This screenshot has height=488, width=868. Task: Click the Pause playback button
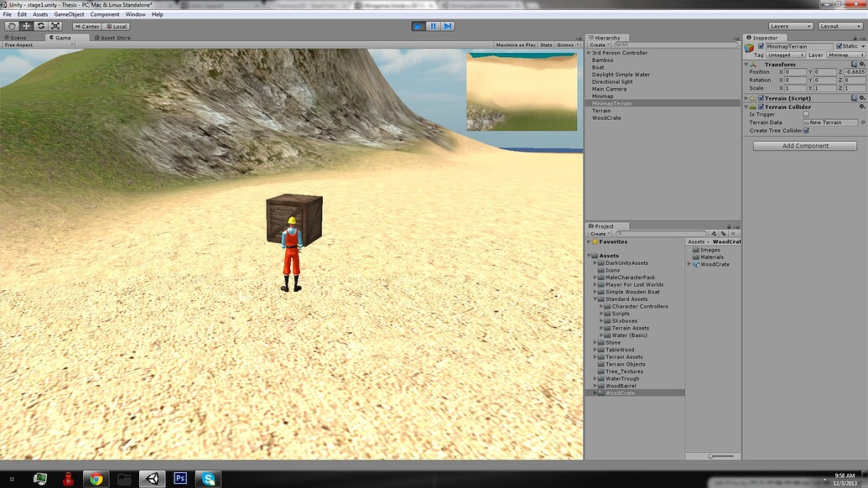[433, 26]
